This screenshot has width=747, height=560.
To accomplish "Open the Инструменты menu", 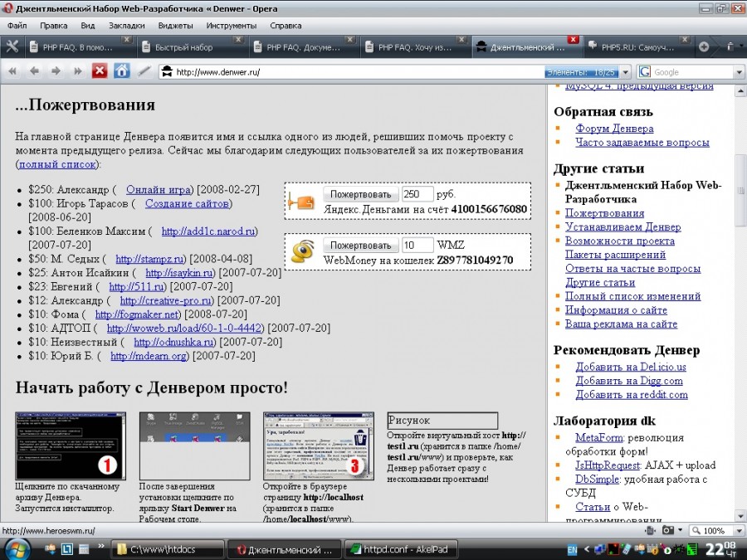I will click(x=231, y=26).
